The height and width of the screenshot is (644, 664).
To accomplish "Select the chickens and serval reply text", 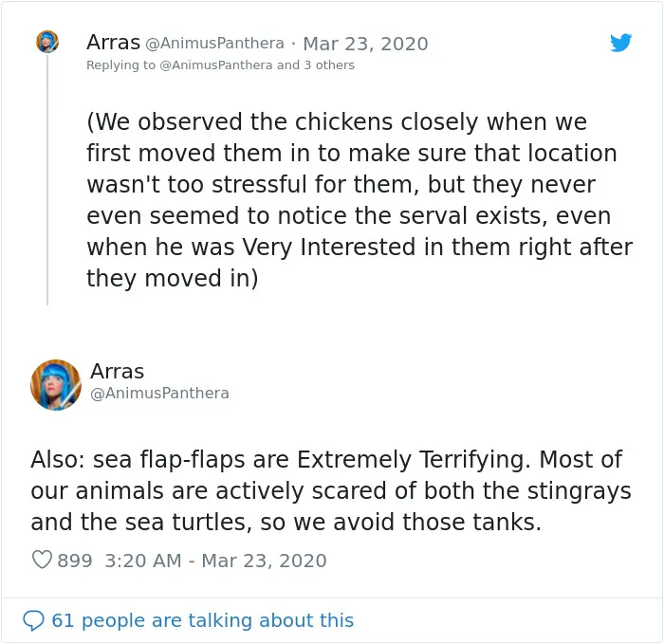I will pos(360,200).
